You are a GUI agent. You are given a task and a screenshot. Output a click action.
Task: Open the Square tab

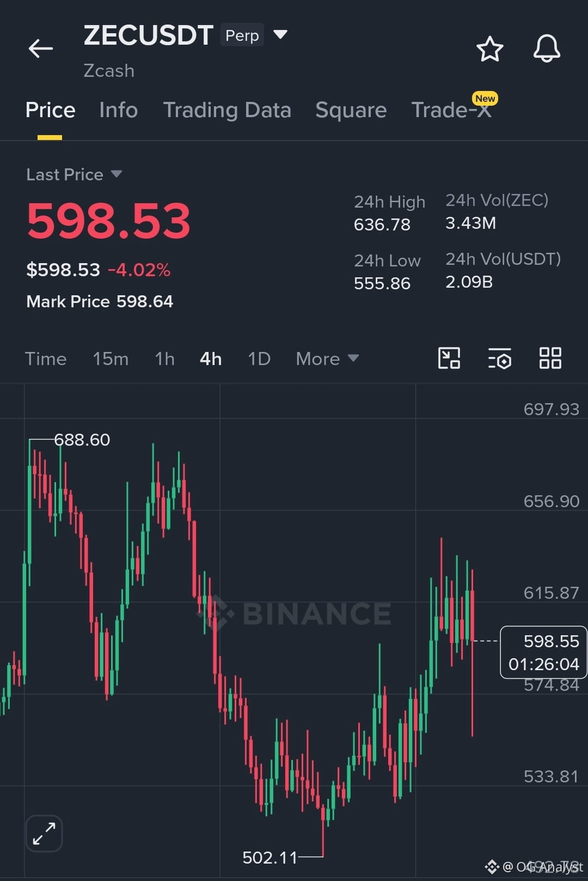(x=351, y=110)
